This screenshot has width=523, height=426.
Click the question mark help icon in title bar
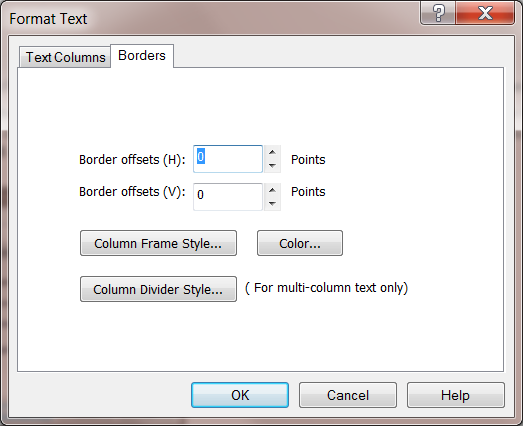438,13
